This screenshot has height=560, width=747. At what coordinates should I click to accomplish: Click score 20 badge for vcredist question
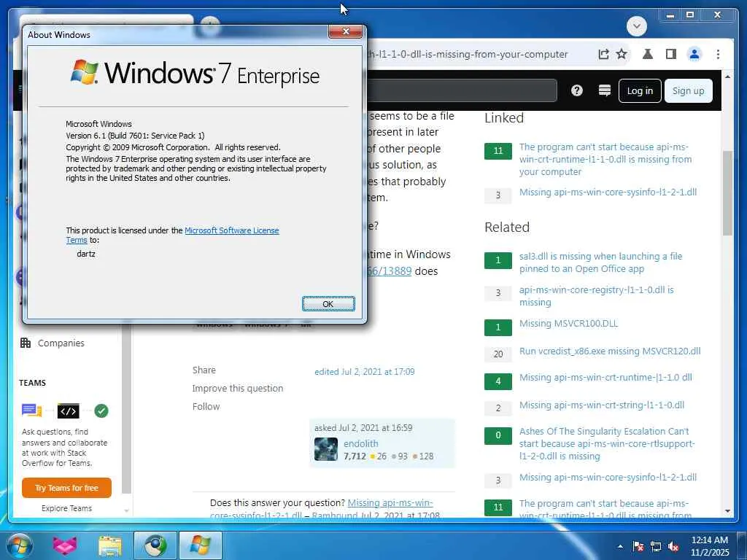click(498, 354)
